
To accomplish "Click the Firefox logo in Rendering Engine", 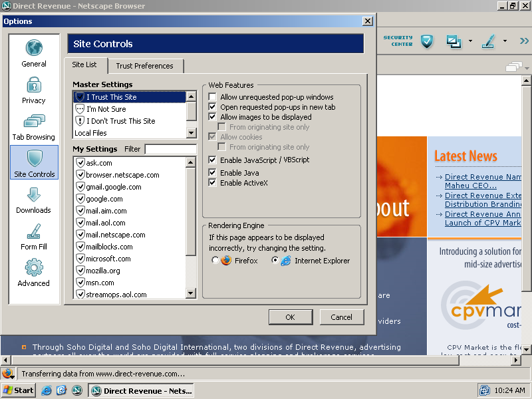I will pyautogui.click(x=226, y=261).
